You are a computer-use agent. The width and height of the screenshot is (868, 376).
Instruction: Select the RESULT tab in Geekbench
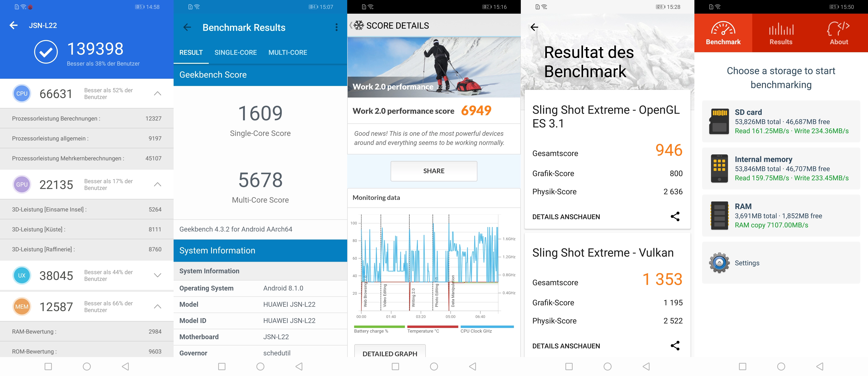[191, 53]
